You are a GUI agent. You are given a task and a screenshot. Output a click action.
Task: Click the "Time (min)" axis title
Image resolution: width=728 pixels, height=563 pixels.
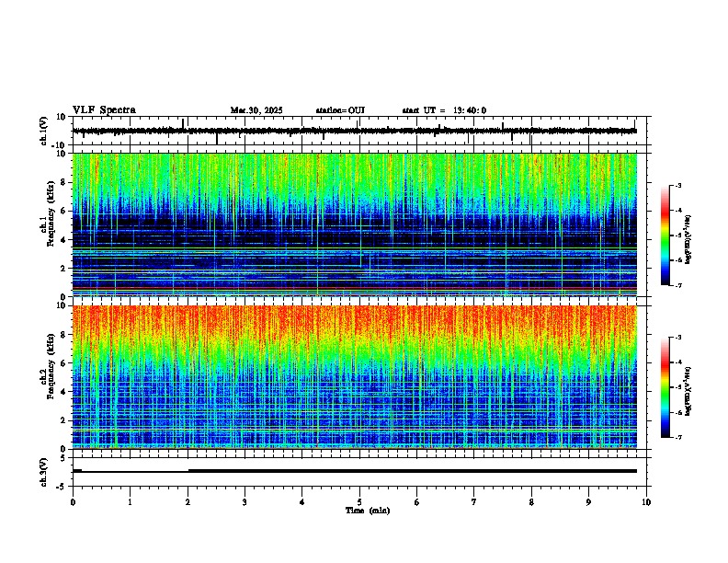pyautogui.click(x=368, y=511)
